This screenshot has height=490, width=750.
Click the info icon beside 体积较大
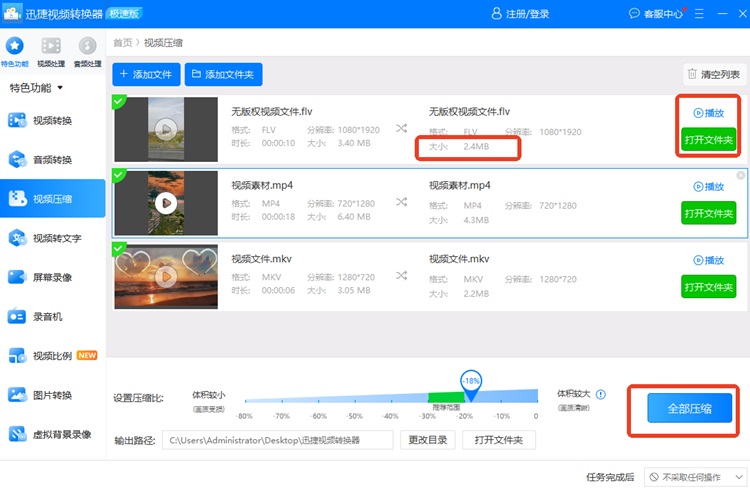(x=601, y=394)
